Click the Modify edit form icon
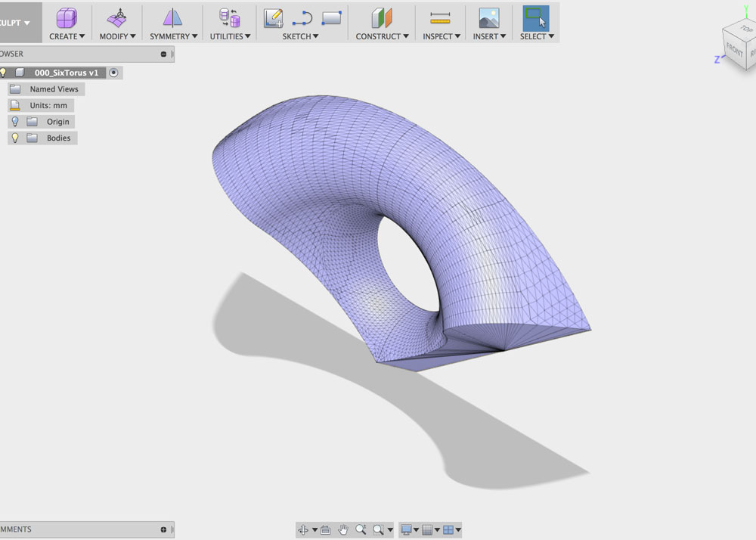Image resolution: width=756 pixels, height=540 pixels. click(117, 18)
